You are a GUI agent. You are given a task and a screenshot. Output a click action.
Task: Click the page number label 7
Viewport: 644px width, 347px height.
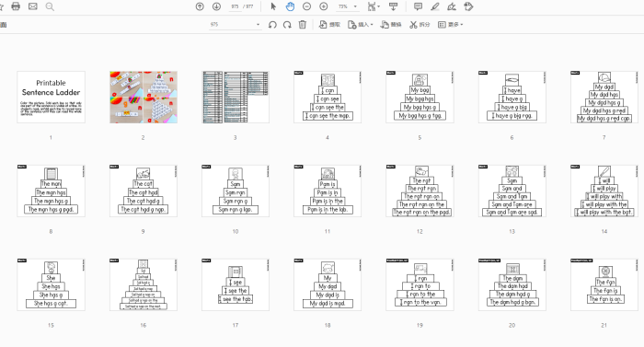click(x=604, y=138)
